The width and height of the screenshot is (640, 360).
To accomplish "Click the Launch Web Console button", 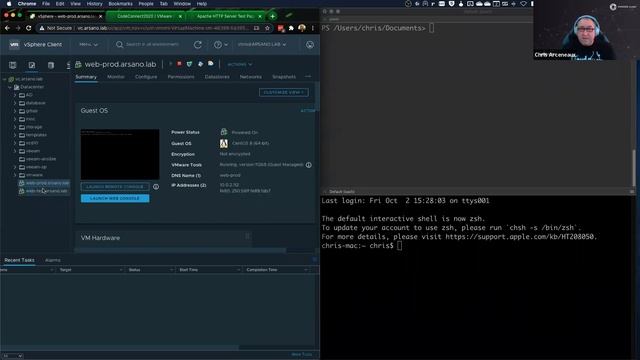I will (115, 198).
